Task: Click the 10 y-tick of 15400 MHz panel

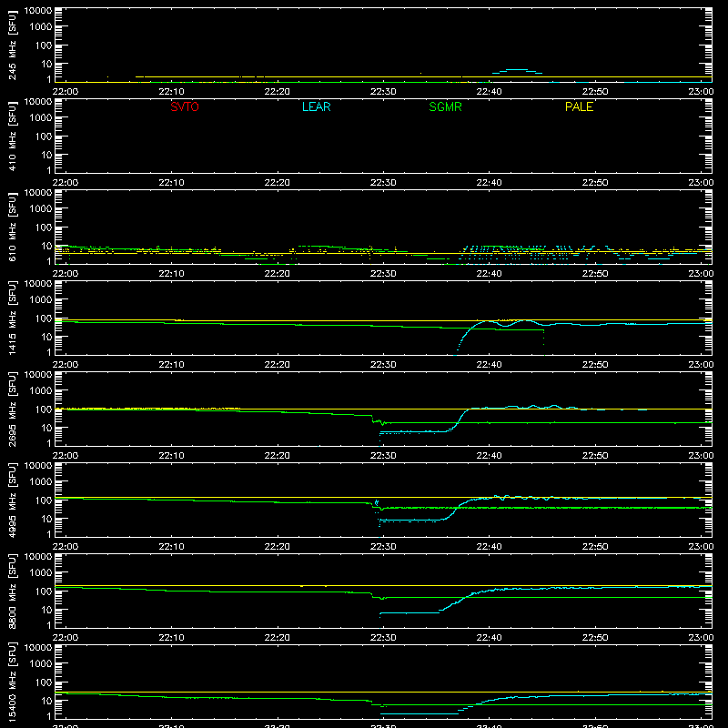Action: tap(46, 701)
